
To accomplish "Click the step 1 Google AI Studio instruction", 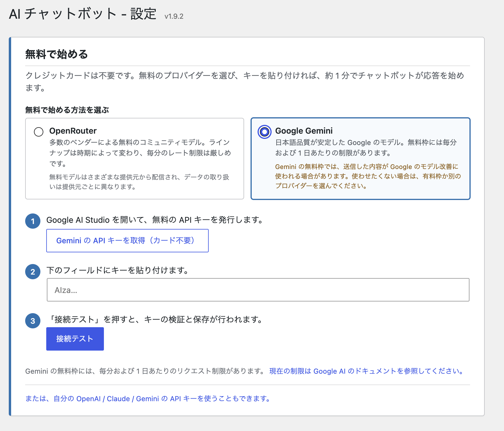I will [x=156, y=220].
